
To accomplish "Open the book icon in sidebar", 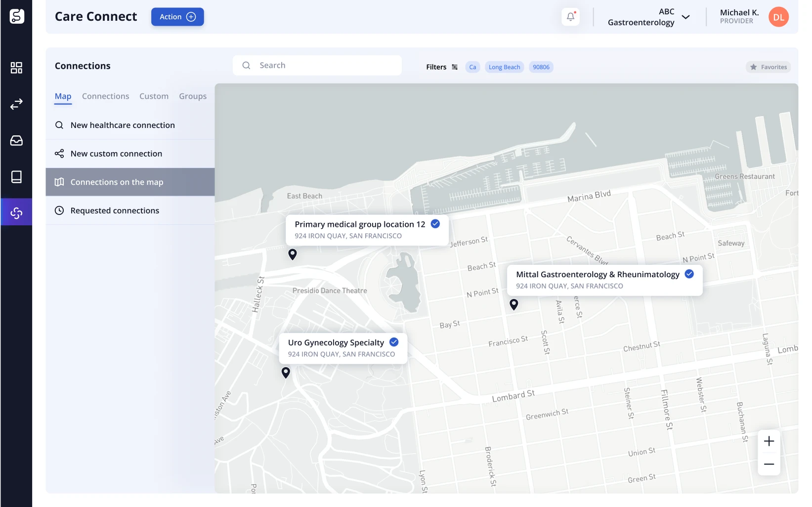I will point(16,177).
